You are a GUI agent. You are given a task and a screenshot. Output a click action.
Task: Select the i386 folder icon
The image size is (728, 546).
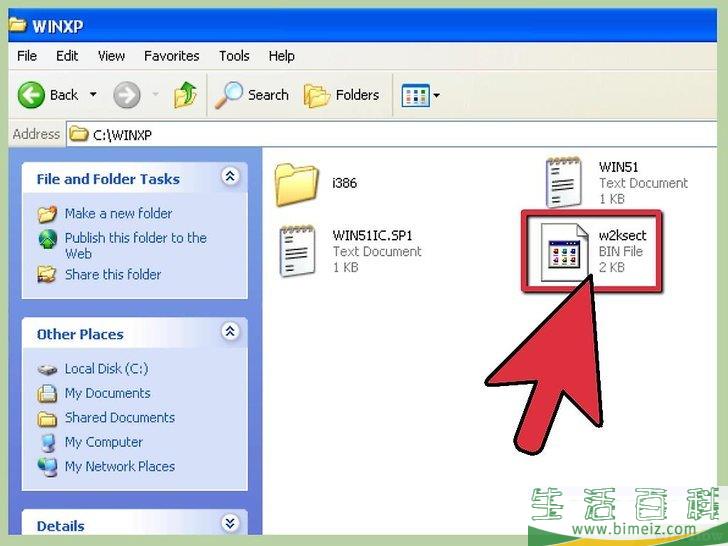[x=297, y=184]
